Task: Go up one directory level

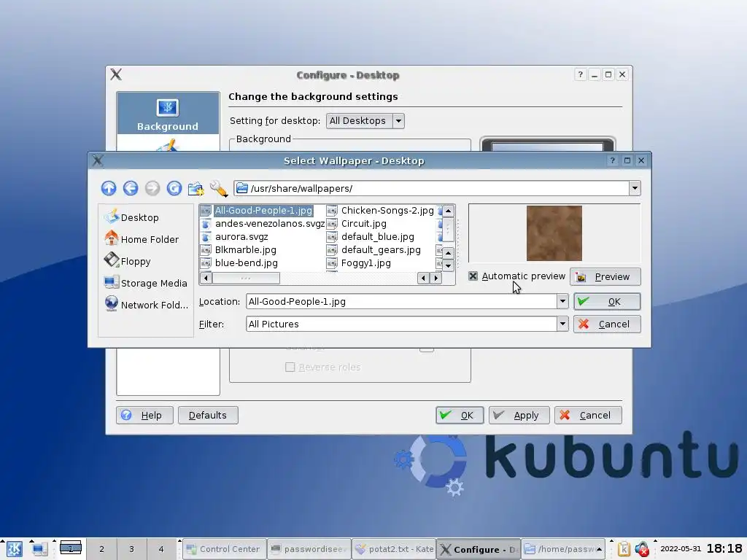Action: pos(109,188)
